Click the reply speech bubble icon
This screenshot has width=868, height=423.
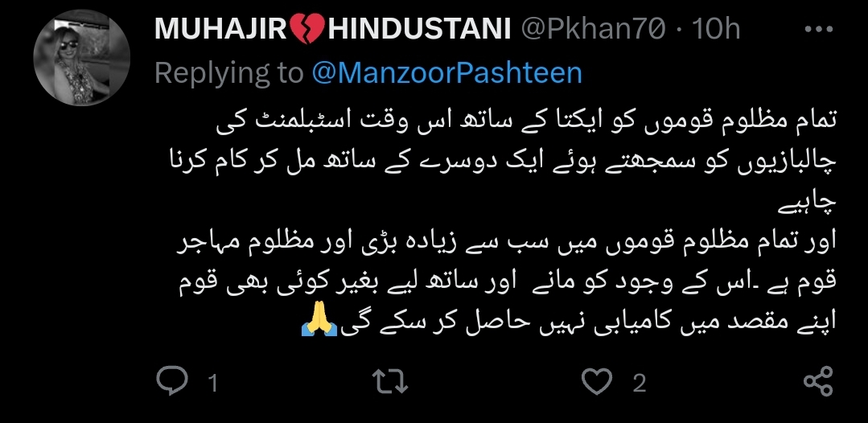(172, 381)
